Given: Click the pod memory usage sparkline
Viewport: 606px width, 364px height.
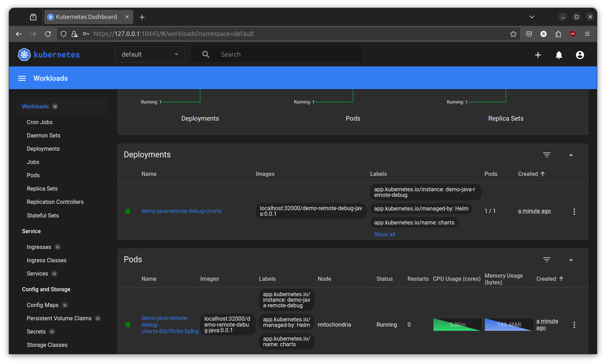Looking at the screenshot, I should 509,324.
